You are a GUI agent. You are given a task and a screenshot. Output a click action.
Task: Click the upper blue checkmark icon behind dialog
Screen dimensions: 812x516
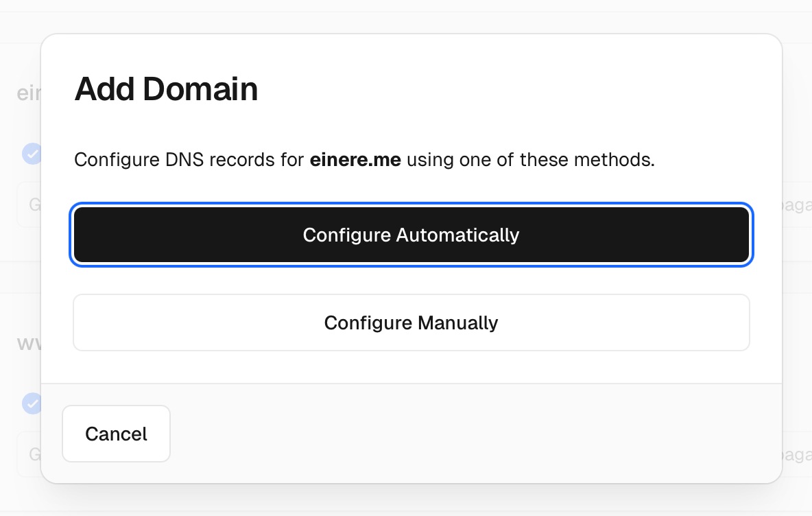click(32, 153)
